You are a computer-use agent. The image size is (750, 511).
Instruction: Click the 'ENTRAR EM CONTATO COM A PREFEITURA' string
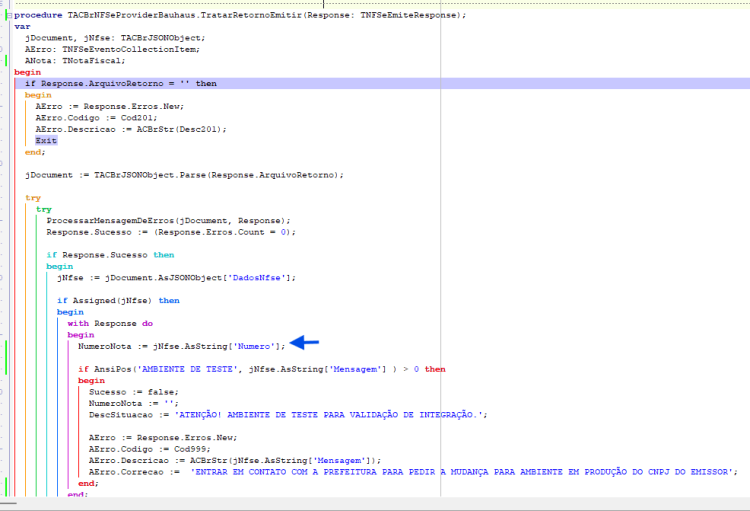pos(461,472)
